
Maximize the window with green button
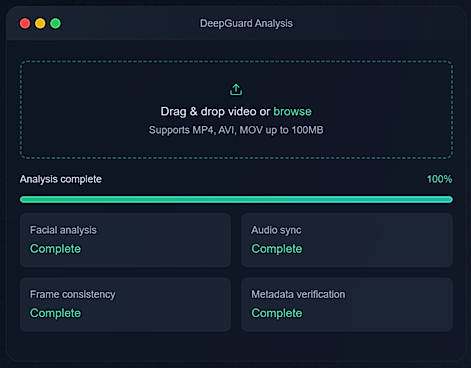(x=56, y=24)
